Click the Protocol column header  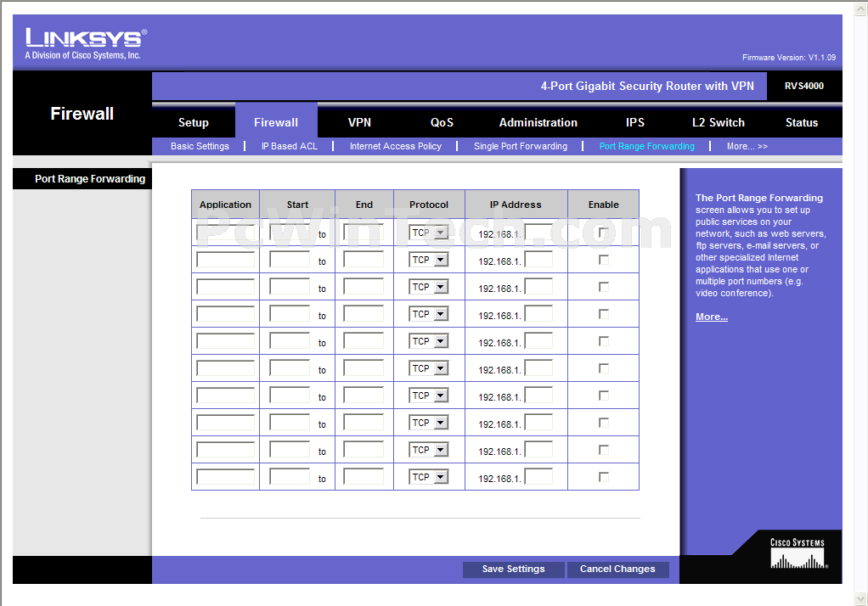pyautogui.click(x=428, y=205)
